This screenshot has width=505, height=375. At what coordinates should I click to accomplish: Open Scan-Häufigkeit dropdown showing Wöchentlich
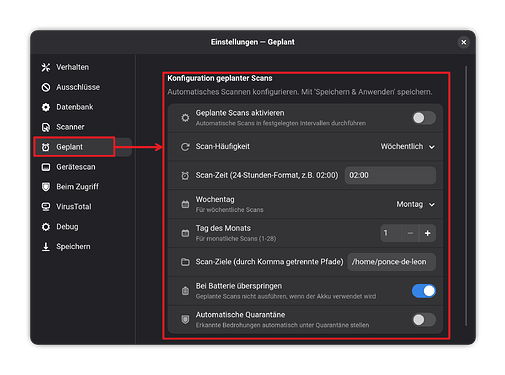[408, 147]
